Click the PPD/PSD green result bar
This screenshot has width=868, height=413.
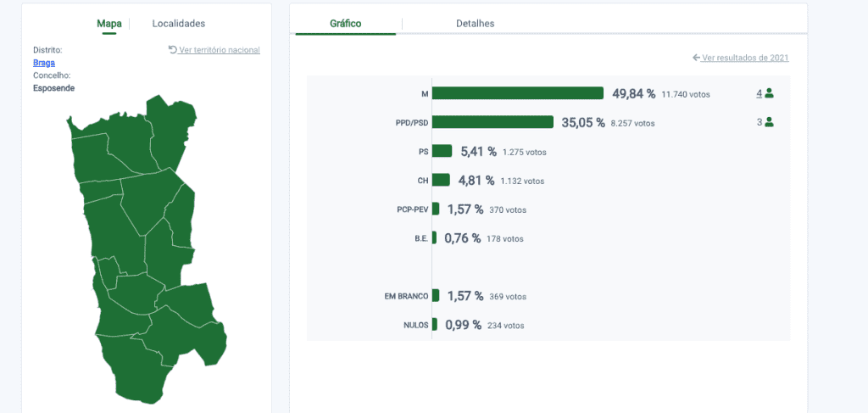(x=492, y=122)
